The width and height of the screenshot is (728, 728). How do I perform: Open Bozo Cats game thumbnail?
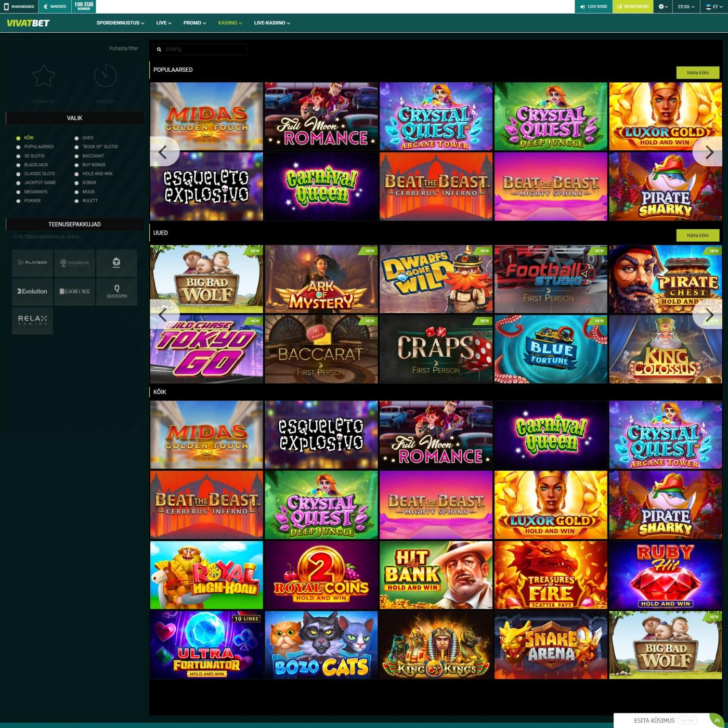pyautogui.click(x=321, y=645)
